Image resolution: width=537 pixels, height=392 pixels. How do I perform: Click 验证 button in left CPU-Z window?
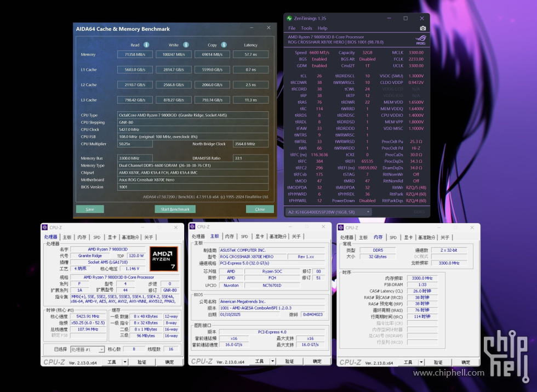click(142, 362)
